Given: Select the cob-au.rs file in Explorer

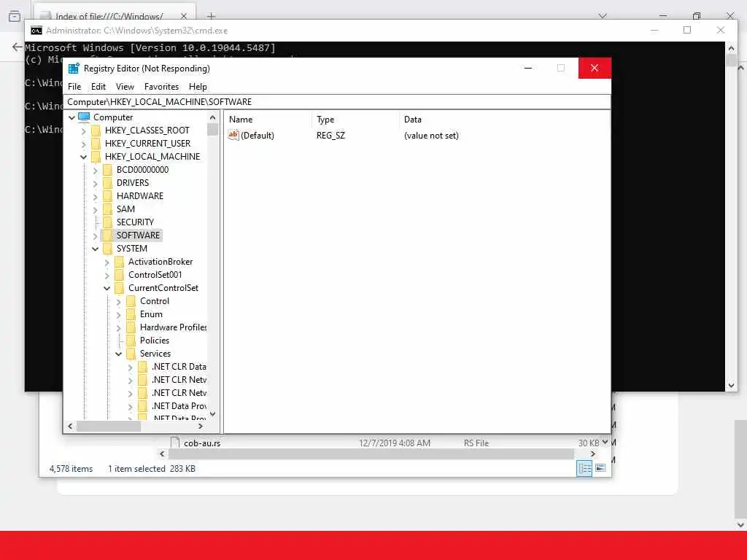Looking at the screenshot, I should tap(202, 443).
